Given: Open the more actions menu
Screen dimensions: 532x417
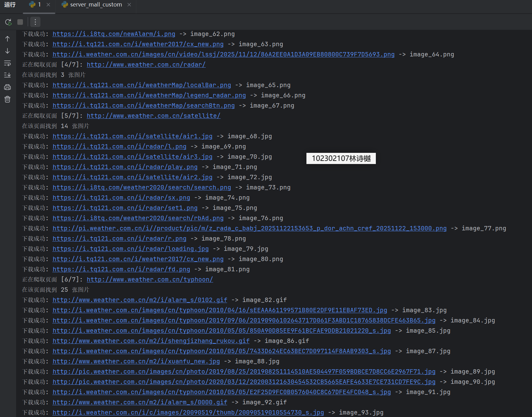Looking at the screenshot, I should click(x=35, y=22).
